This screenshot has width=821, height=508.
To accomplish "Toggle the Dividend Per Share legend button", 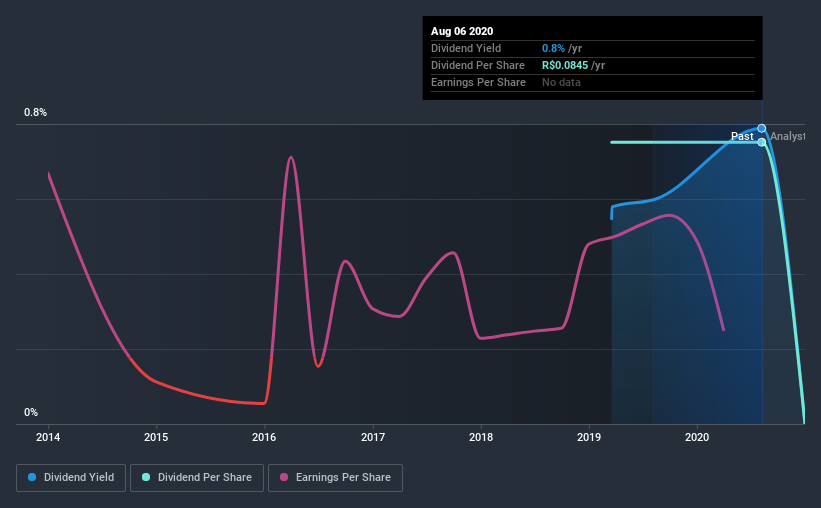I will [x=197, y=478].
